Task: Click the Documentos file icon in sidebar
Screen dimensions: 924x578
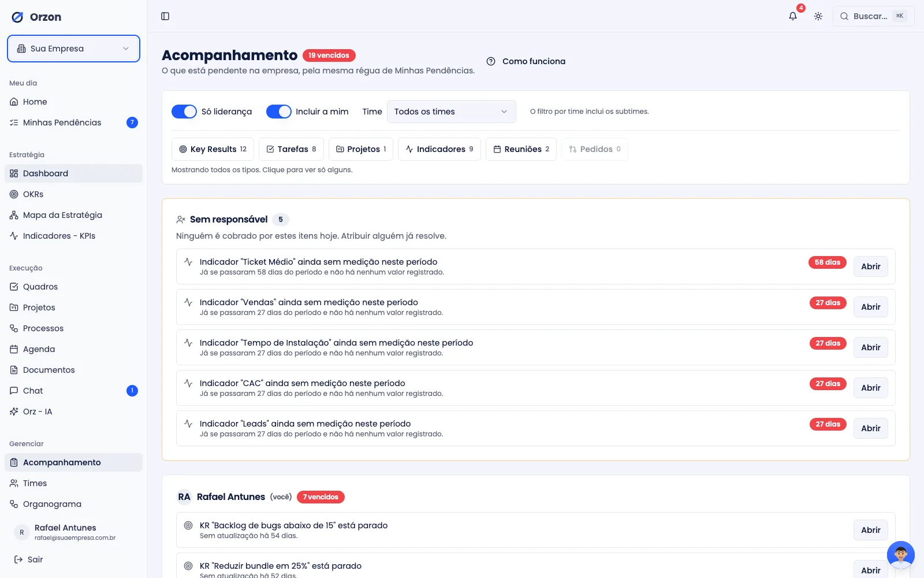Action: tap(14, 370)
